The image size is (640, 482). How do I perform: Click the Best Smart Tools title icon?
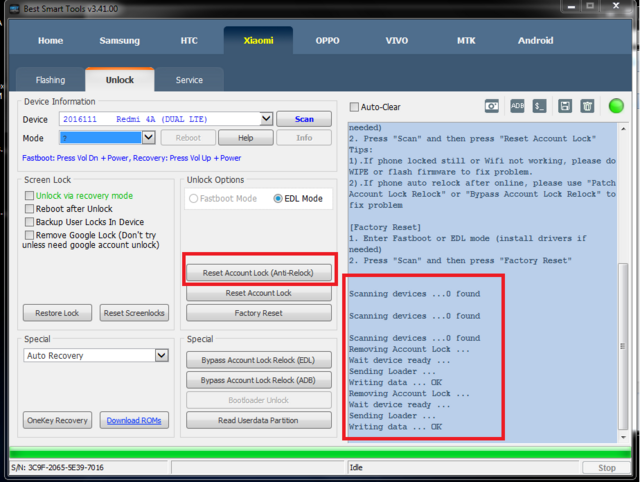15,9
